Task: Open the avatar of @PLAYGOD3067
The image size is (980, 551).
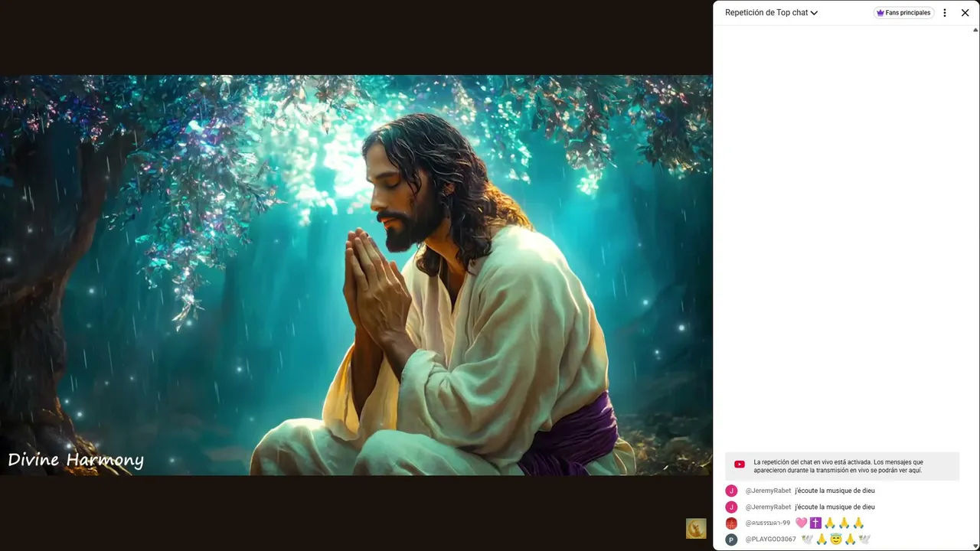Action: [731, 540]
